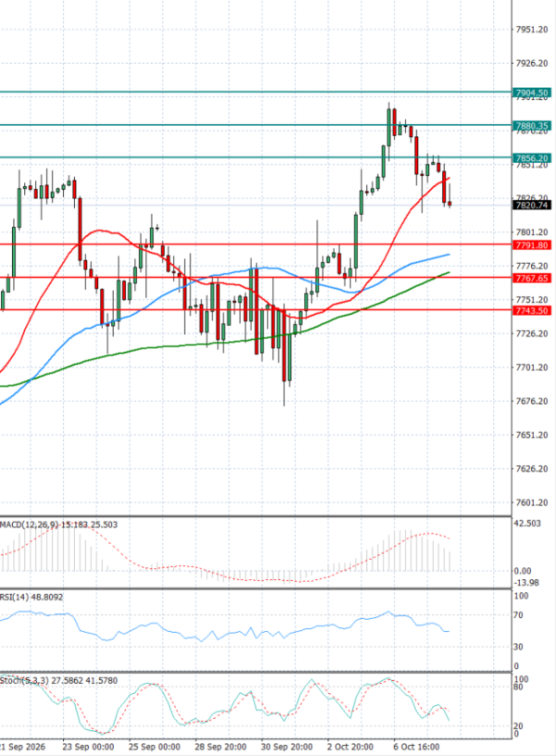
Task: Click the 7926.20 axis price value
Action: click(532, 63)
